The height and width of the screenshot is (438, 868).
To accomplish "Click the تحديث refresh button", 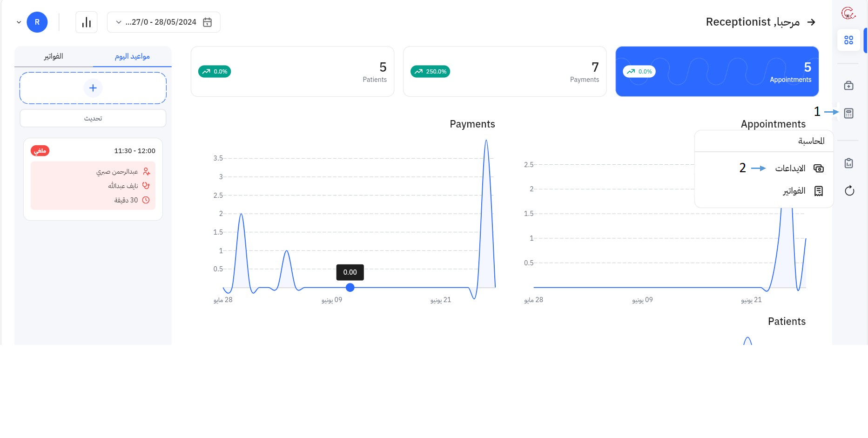I will click(93, 118).
